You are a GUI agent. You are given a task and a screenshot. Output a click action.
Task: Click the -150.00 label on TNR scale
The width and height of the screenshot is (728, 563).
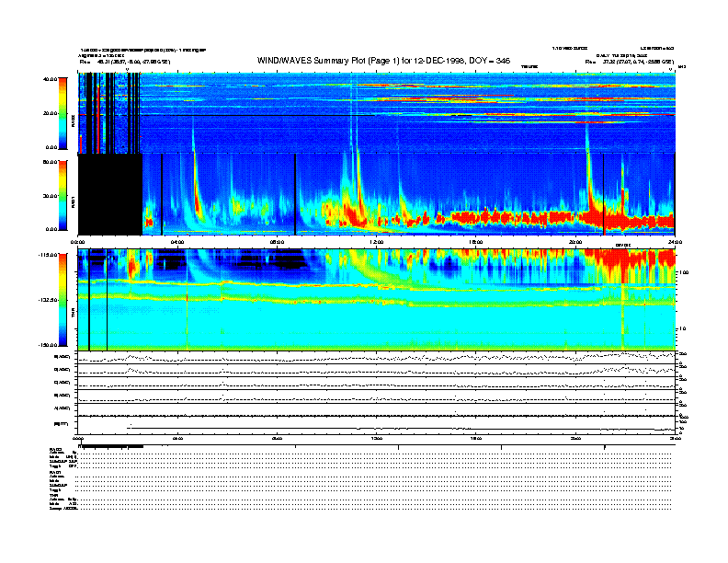(49, 345)
